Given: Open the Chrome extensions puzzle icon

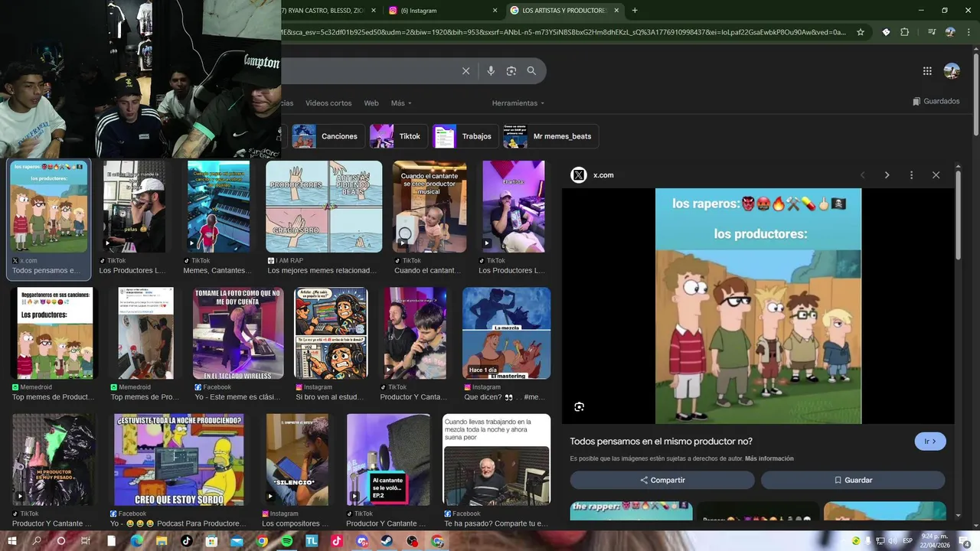Looking at the screenshot, I should click(905, 32).
